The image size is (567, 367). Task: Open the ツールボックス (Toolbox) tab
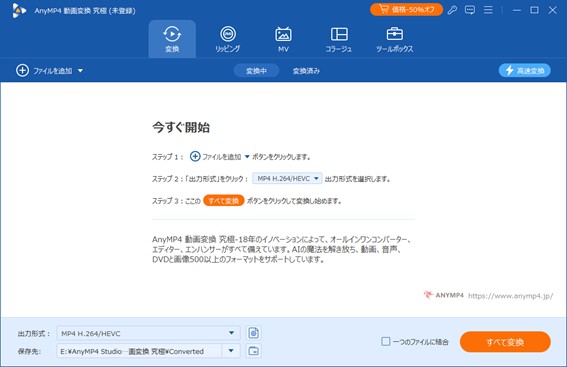(x=395, y=39)
